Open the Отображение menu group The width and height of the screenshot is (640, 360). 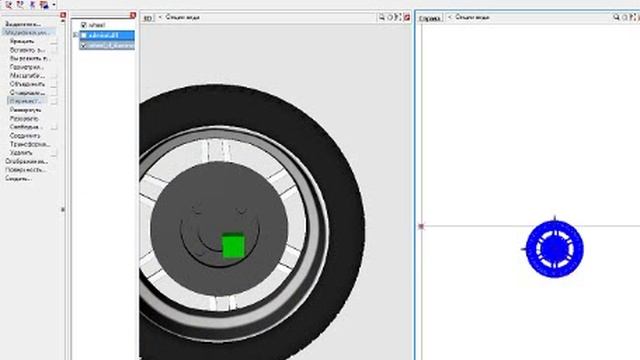(x=26, y=161)
